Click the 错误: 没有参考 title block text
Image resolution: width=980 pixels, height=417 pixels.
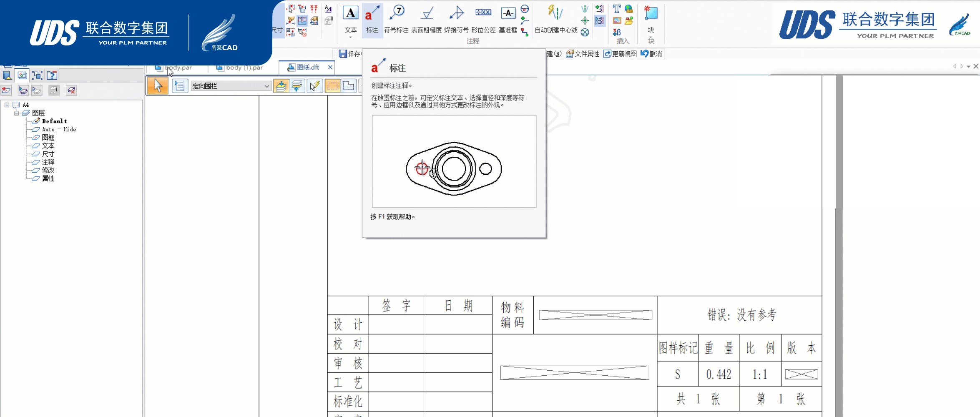pos(742,315)
